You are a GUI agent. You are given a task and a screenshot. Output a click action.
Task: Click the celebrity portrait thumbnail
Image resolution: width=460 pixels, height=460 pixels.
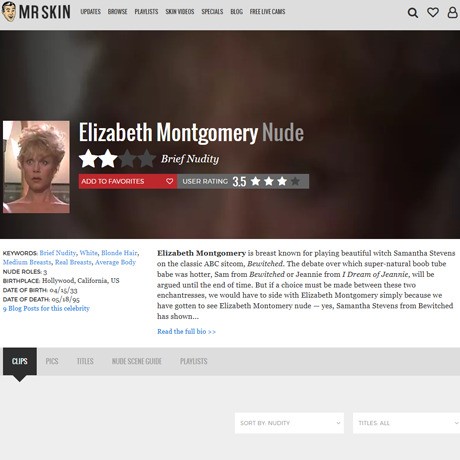(x=36, y=167)
